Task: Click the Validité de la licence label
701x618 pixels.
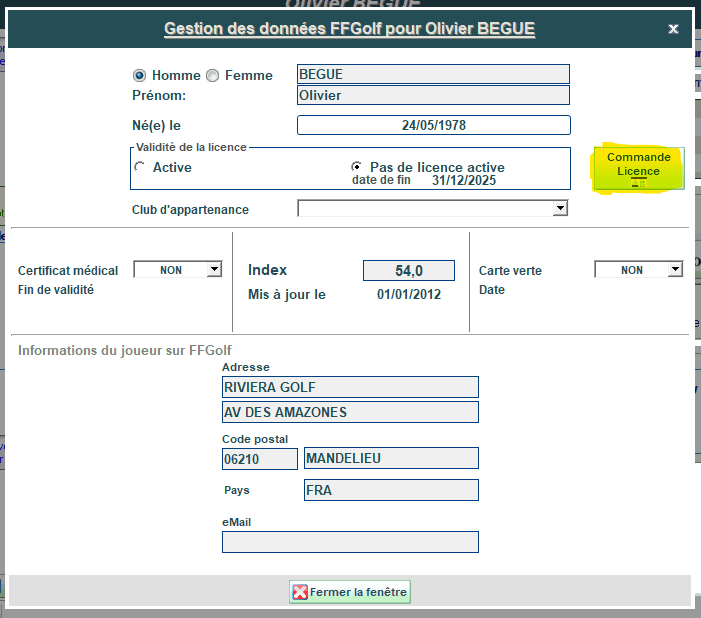Action: [191, 147]
